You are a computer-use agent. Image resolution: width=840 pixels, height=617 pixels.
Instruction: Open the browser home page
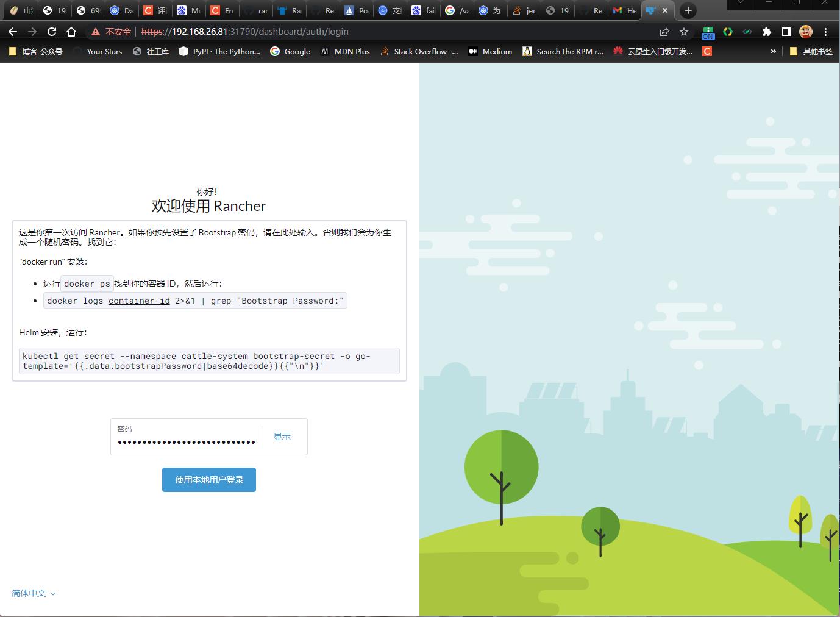click(x=71, y=32)
